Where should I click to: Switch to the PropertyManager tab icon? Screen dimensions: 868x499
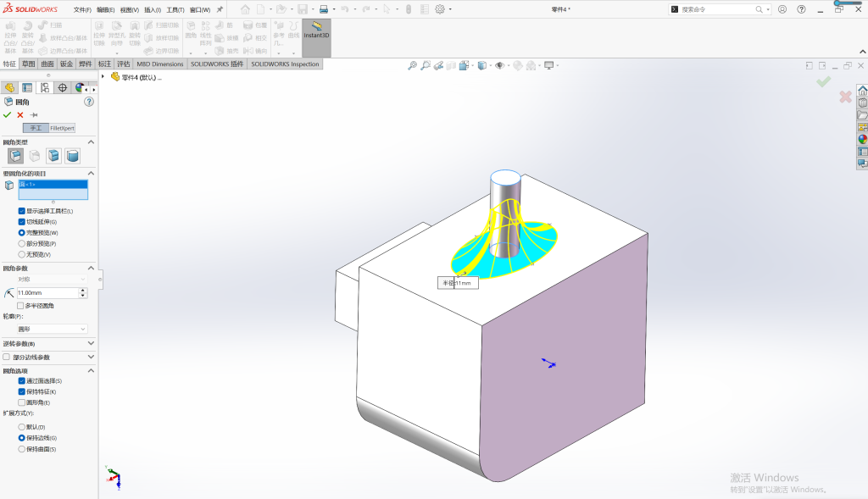(27, 88)
